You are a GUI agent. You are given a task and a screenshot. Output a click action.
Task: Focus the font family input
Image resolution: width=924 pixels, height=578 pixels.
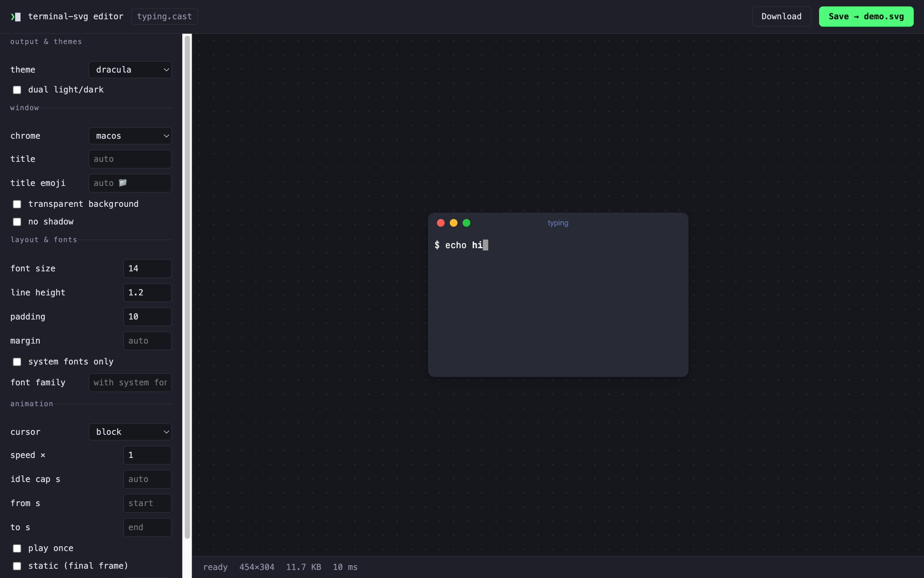(130, 382)
